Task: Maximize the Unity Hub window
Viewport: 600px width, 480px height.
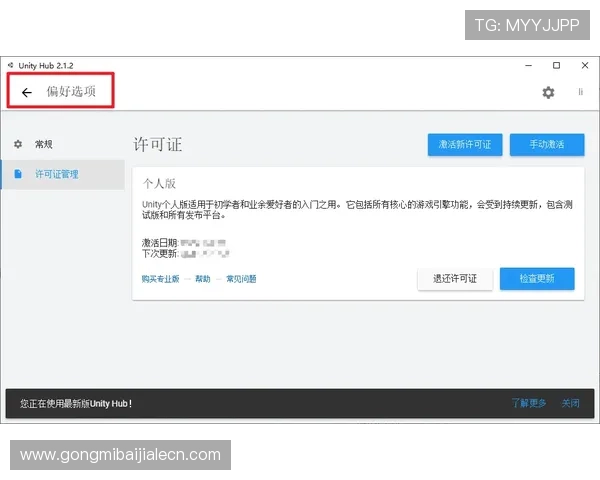Action: point(556,65)
